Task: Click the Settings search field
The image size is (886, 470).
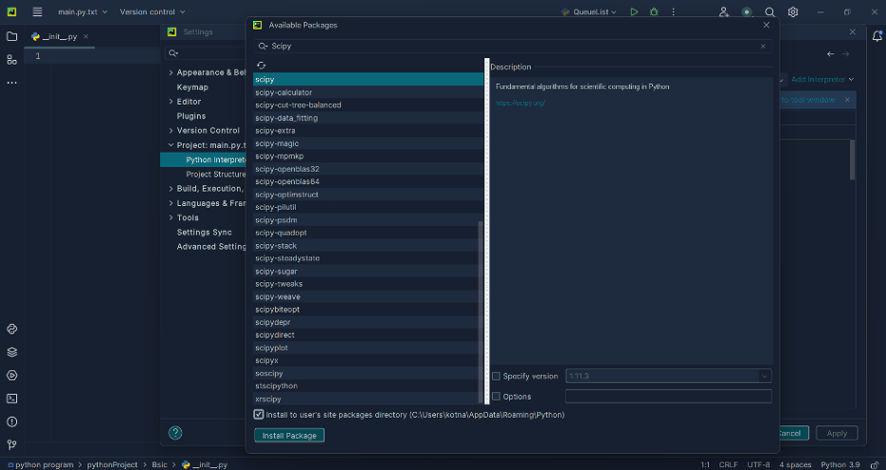Action: click(205, 53)
